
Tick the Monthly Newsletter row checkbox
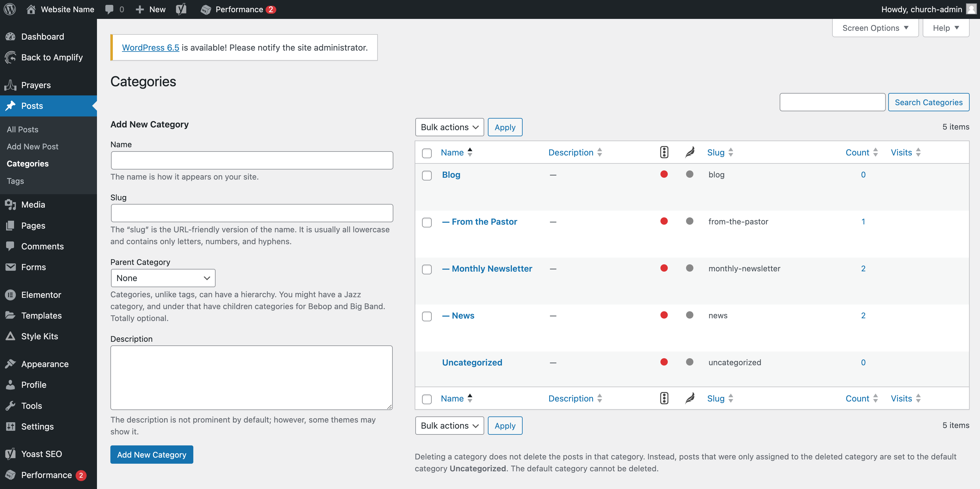point(427,269)
